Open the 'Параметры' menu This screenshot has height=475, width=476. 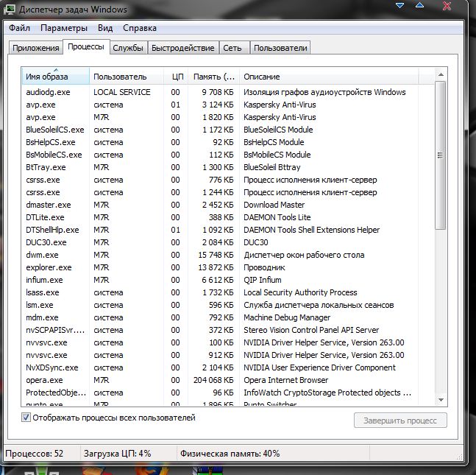(x=63, y=28)
